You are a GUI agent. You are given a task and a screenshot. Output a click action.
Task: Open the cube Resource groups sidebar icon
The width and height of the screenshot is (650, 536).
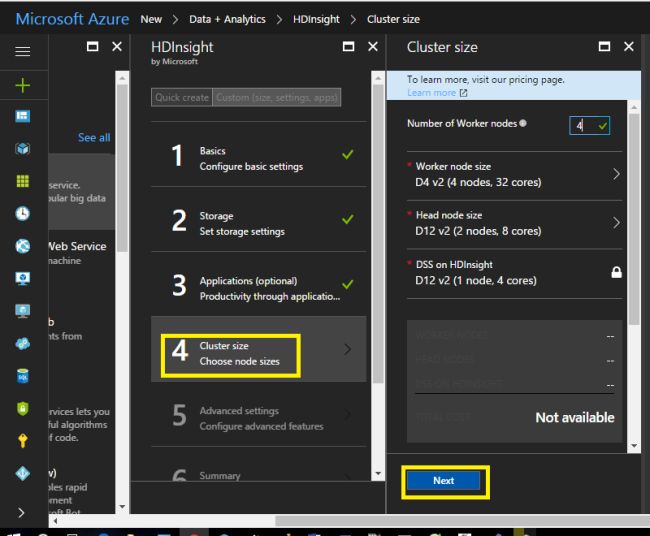(22, 148)
